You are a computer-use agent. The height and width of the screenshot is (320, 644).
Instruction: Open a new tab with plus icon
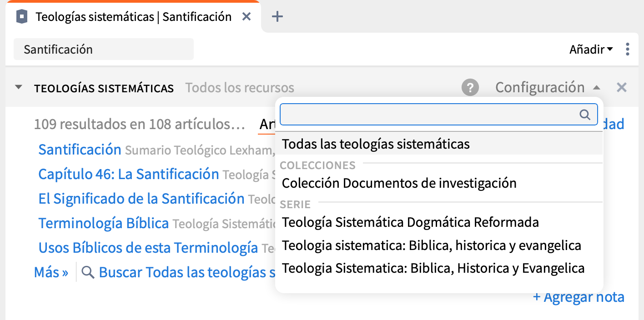coord(277,17)
